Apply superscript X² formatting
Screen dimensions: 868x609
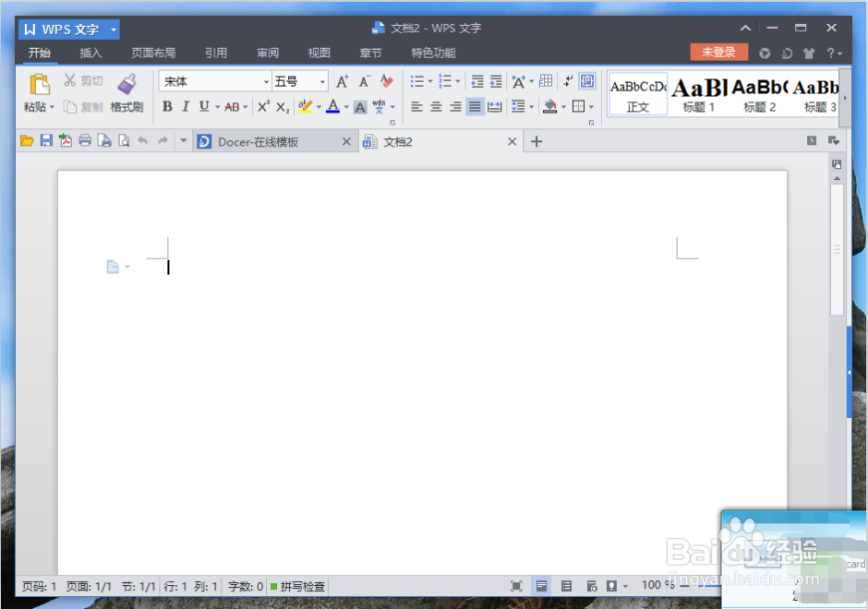point(263,107)
